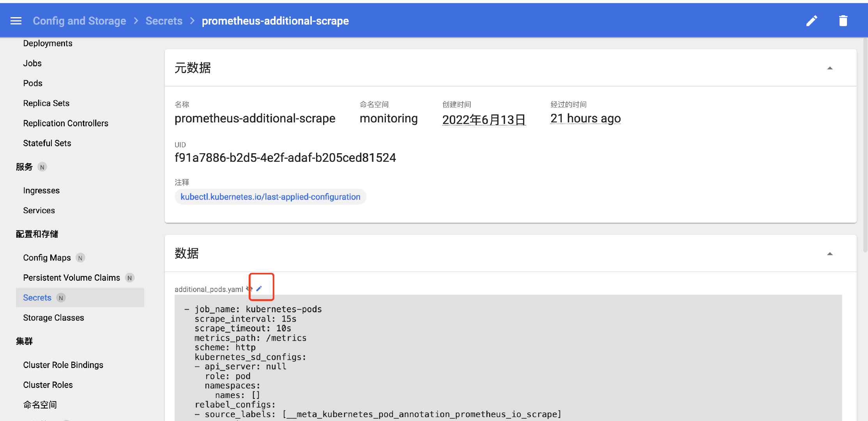Collapse the 数据 data section

(x=830, y=254)
